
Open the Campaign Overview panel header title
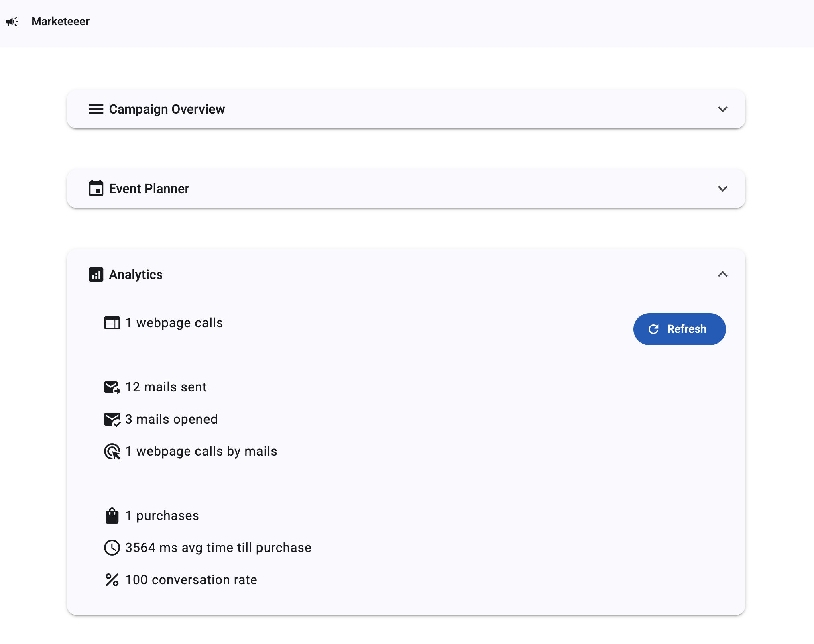(167, 109)
